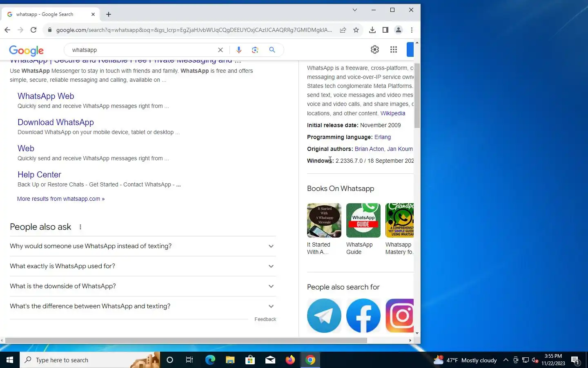Show hidden system tray icons chevron
The height and width of the screenshot is (368, 588).
click(506, 360)
